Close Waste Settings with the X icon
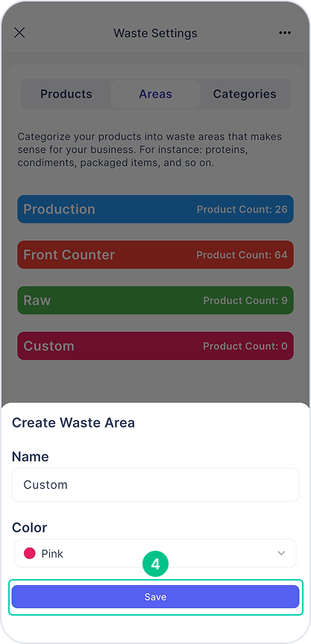The width and height of the screenshot is (311, 644). [19, 33]
